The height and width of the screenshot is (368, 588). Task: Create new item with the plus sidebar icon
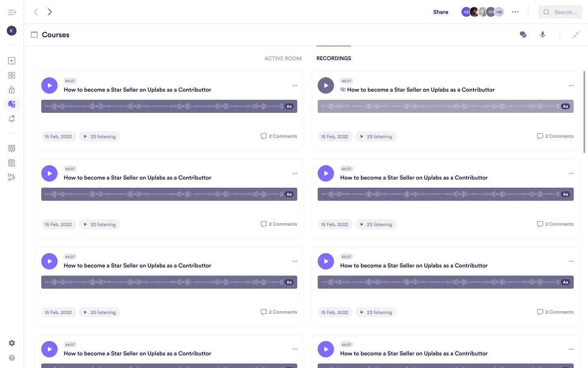(11, 61)
